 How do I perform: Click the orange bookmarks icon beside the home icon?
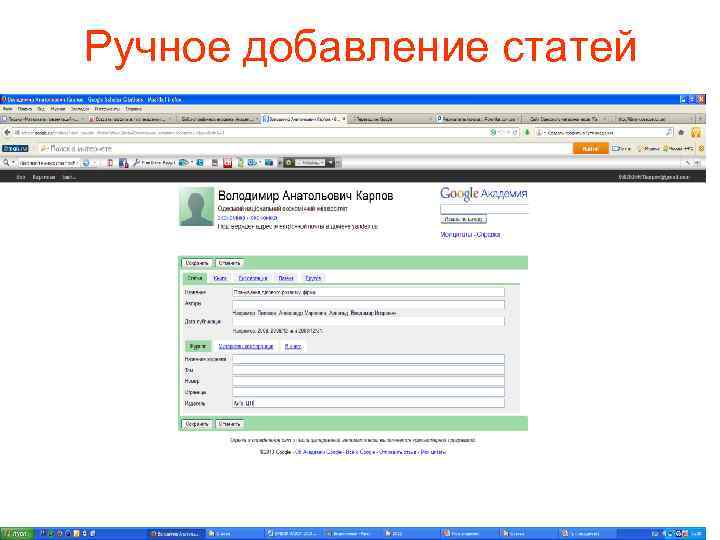click(x=696, y=132)
